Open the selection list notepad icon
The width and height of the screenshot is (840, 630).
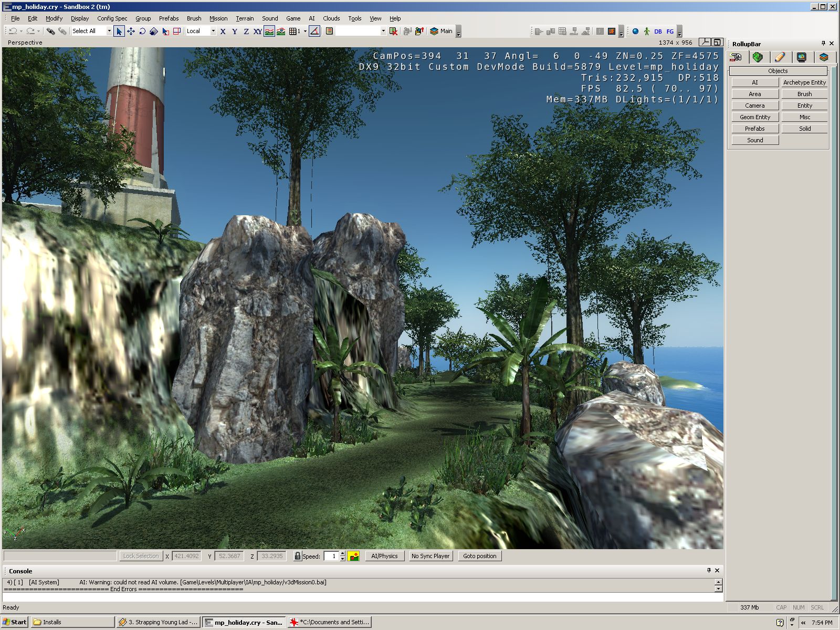[329, 31]
